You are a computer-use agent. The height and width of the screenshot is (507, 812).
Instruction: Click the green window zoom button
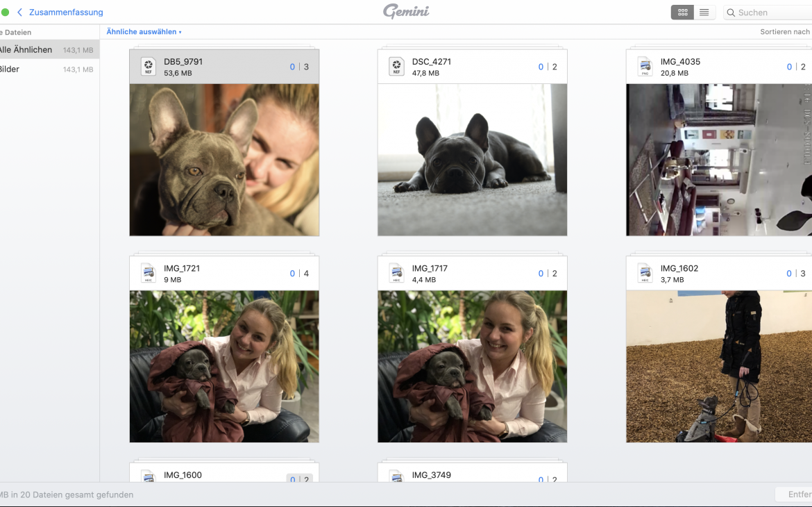[5, 12]
